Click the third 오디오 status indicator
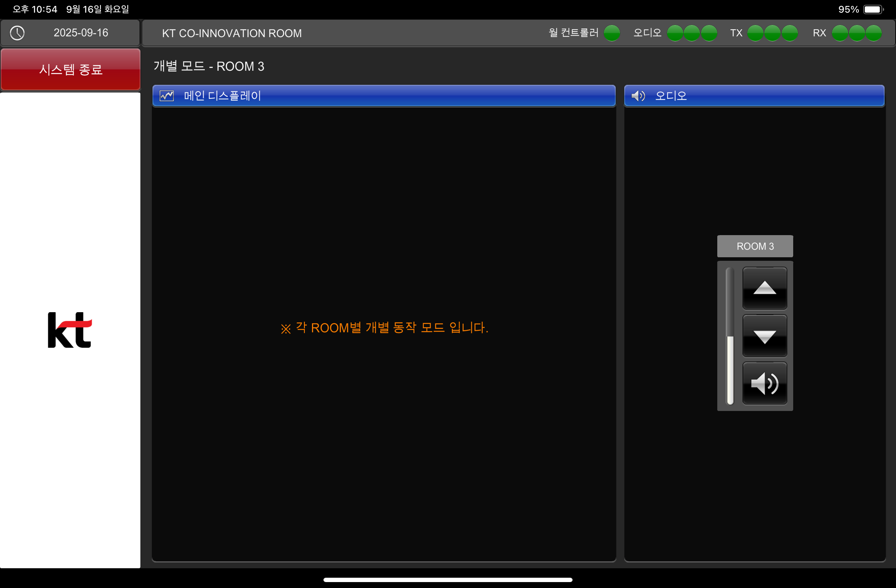This screenshot has height=588, width=896. 709,33
